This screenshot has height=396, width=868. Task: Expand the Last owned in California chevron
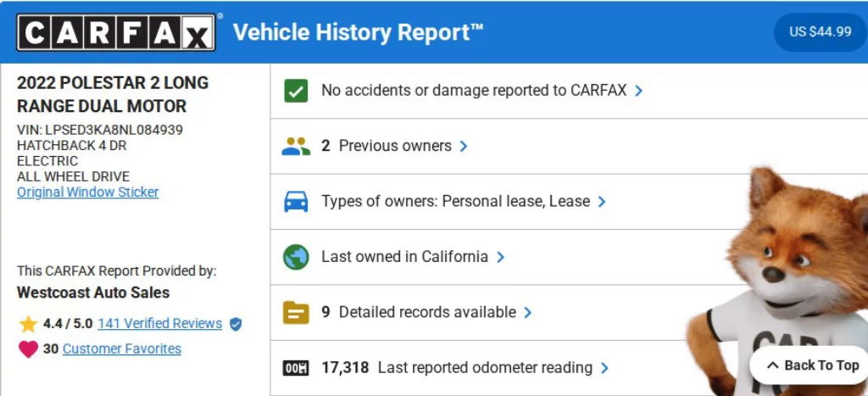(x=501, y=257)
